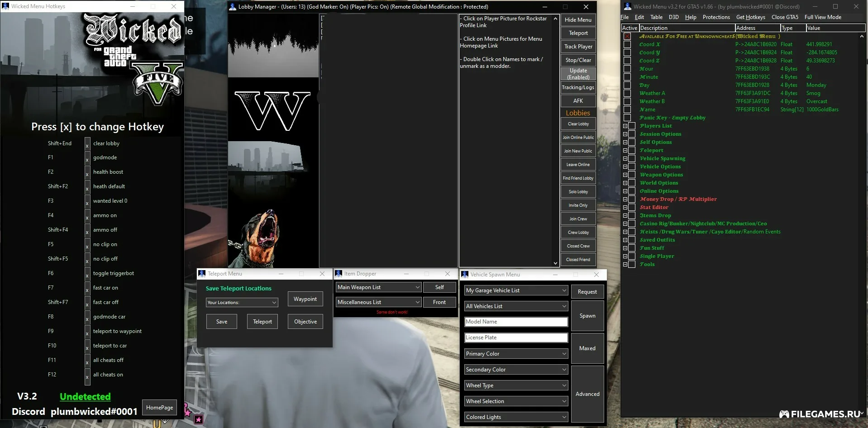Click the x beside toggle triggerbot

(x=87, y=274)
